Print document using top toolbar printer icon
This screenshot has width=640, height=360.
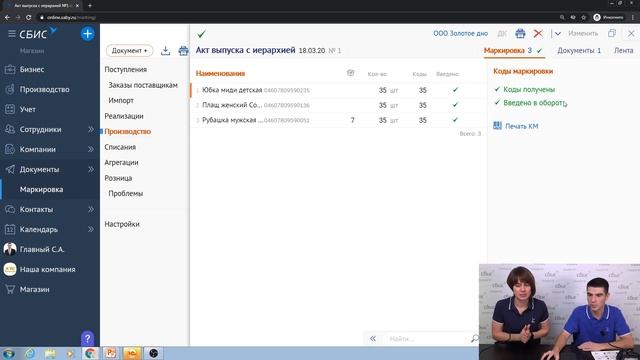(x=520, y=33)
